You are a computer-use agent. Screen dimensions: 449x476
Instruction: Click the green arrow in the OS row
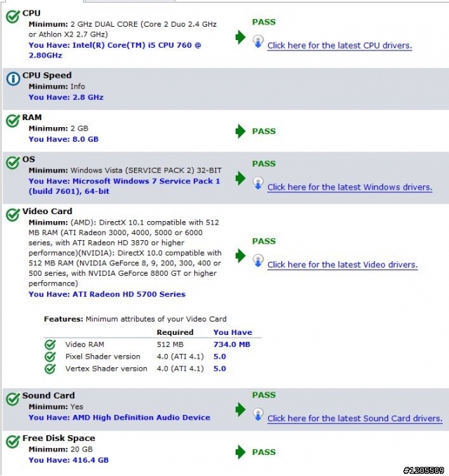coord(241,178)
